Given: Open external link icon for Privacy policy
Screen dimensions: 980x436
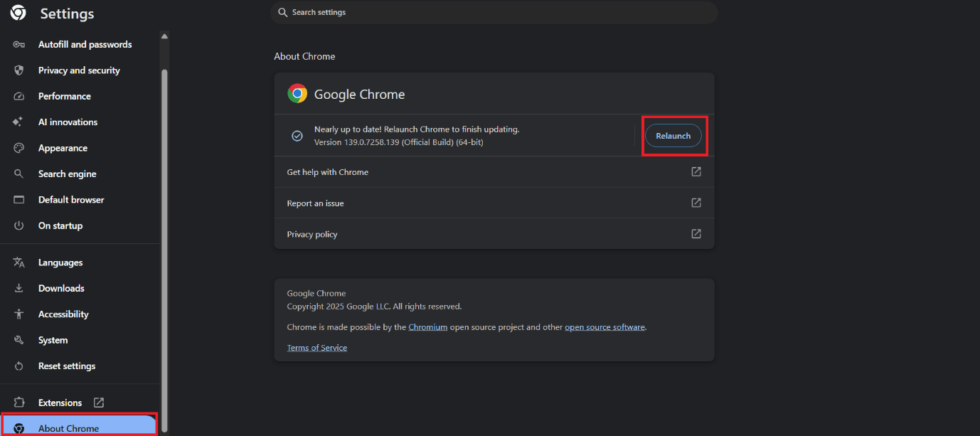Looking at the screenshot, I should tap(696, 234).
